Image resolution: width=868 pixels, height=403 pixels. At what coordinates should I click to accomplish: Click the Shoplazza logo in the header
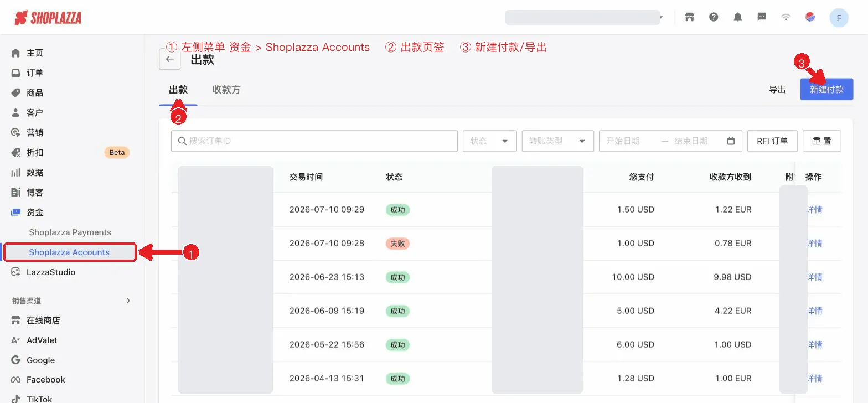48,18
